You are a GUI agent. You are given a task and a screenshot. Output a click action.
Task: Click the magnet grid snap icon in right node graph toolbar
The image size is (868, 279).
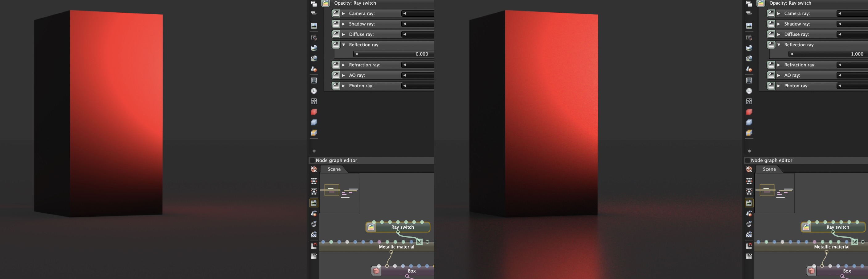[x=749, y=246]
